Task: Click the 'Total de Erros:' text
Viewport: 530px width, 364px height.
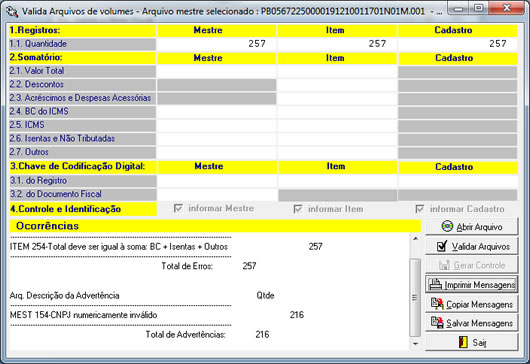Action: pos(187,266)
